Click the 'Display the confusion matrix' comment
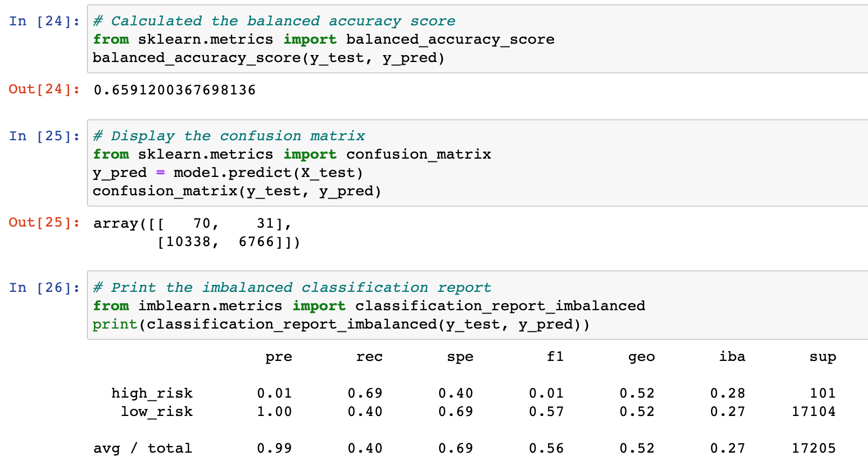The height and width of the screenshot is (471, 868). (x=229, y=136)
